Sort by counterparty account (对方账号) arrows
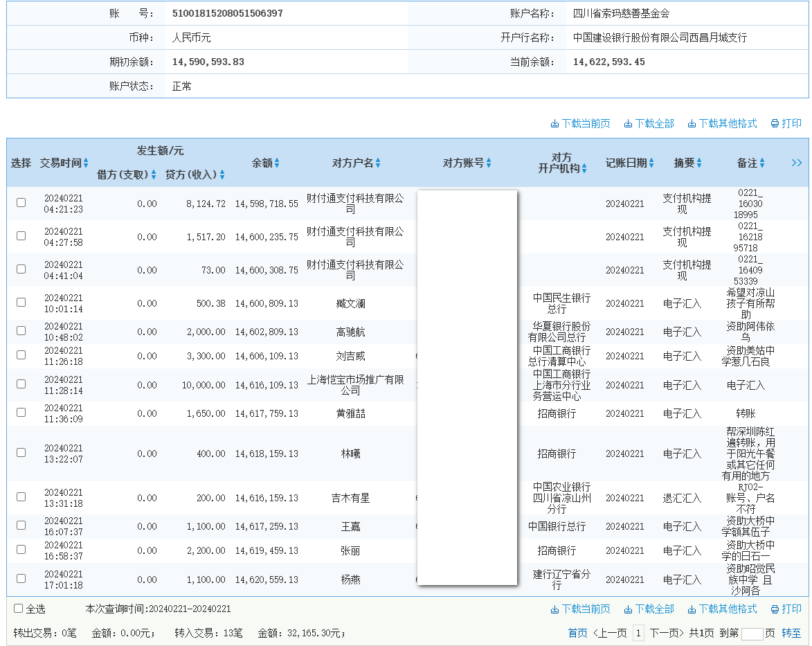The height and width of the screenshot is (646, 812). coord(489,163)
